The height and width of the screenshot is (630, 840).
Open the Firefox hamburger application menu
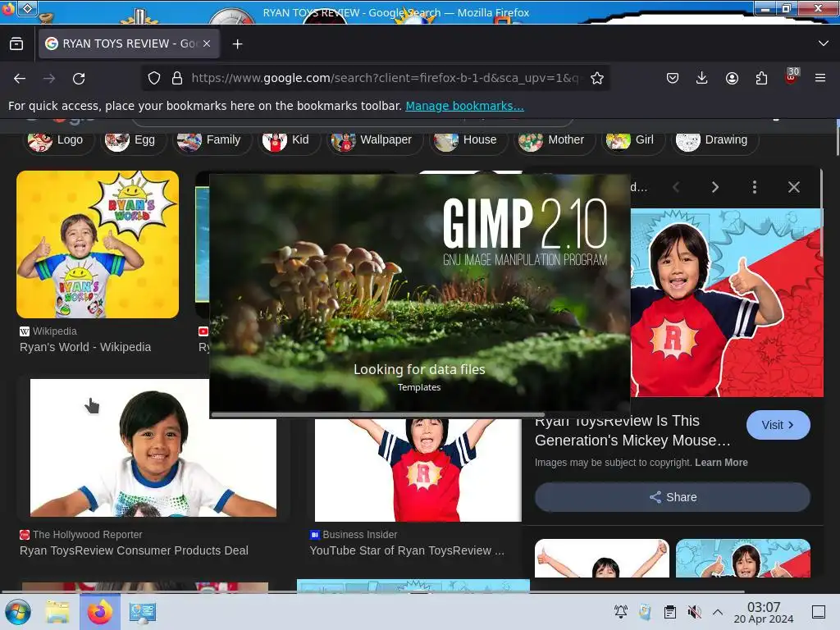pyautogui.click(x=820, y=78)
